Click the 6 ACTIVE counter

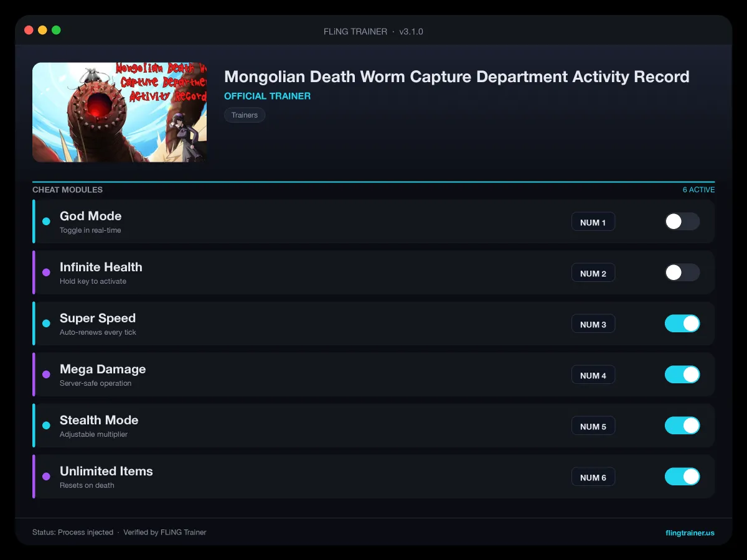click(x=698, y=190)
